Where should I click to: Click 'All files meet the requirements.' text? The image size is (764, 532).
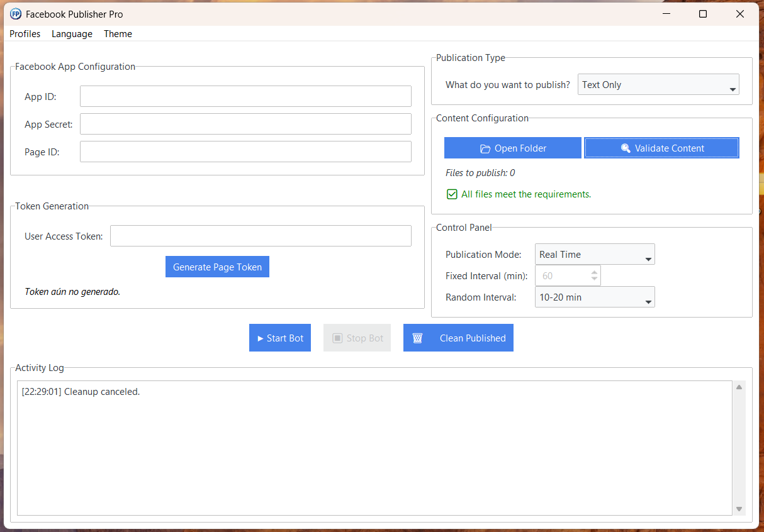tap(526, 194)
